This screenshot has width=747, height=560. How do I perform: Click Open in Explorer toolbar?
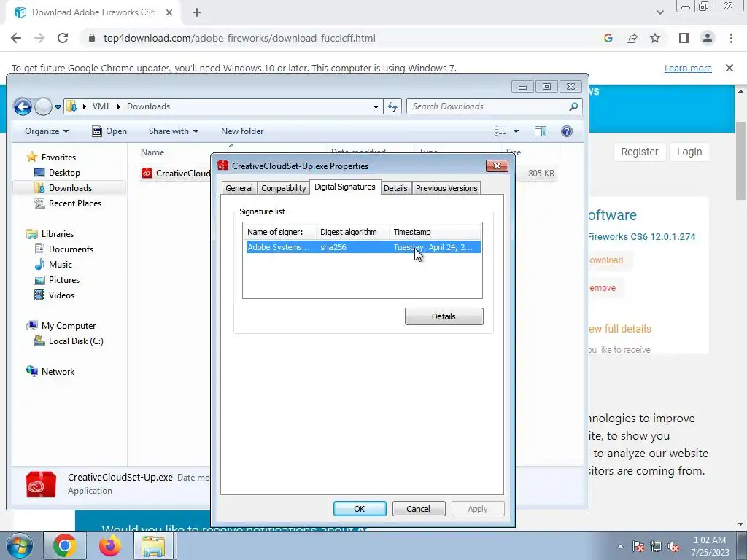tap(109, 131)
